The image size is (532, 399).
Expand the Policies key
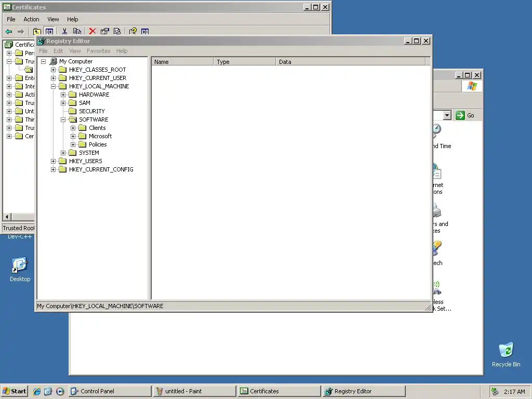[73, 144]
